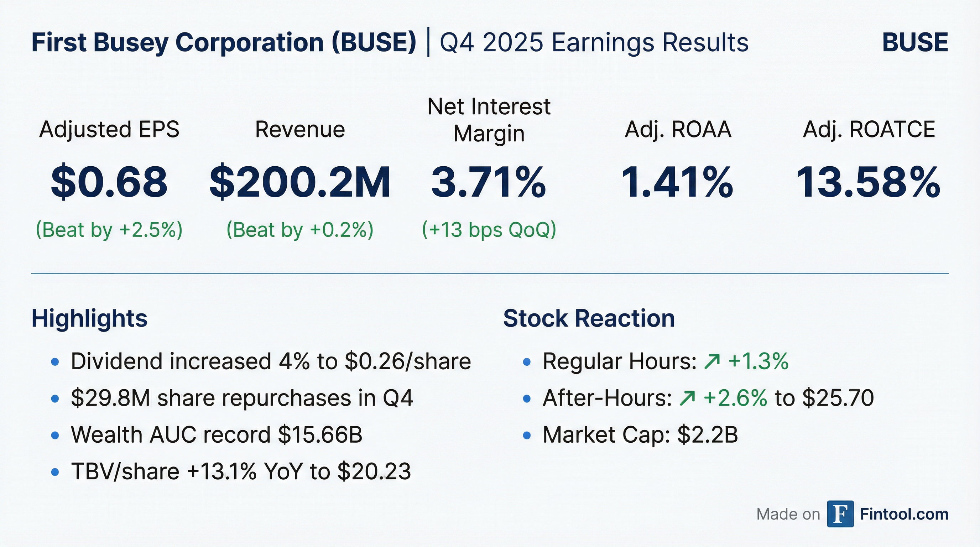Click the 3.71% Net Interest Margin value

coord(489,182)
